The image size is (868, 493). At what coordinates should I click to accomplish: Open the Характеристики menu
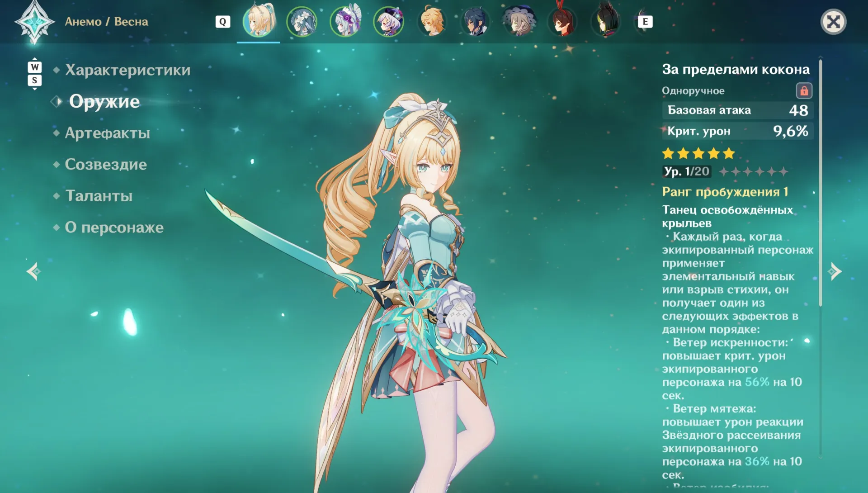[127, 70]
